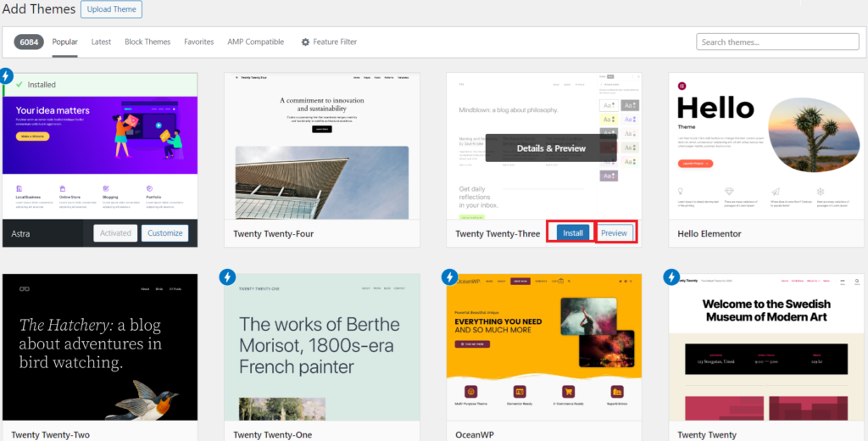Show AMP Compatible themes
This screenshot has height=441, width=868.
click(256, 42)
